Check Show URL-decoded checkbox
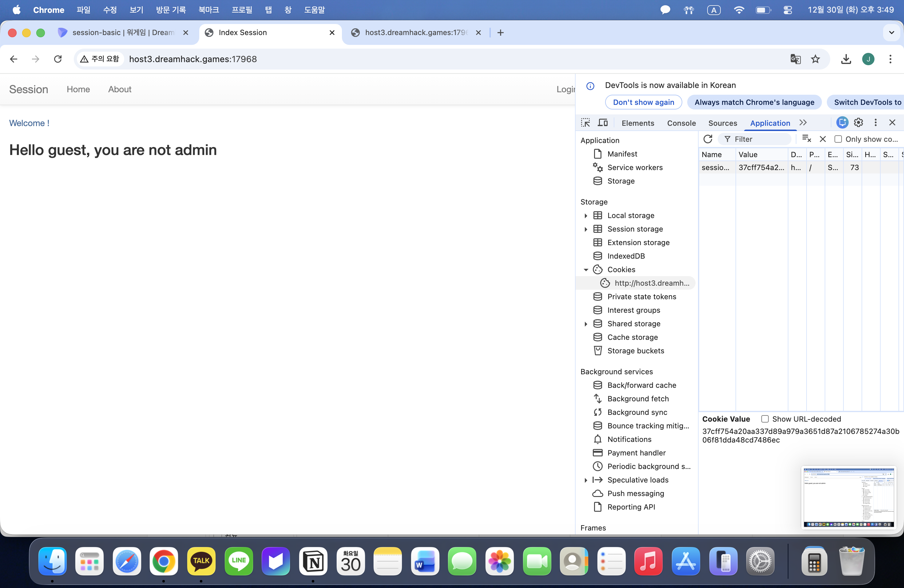 point(765,419)
